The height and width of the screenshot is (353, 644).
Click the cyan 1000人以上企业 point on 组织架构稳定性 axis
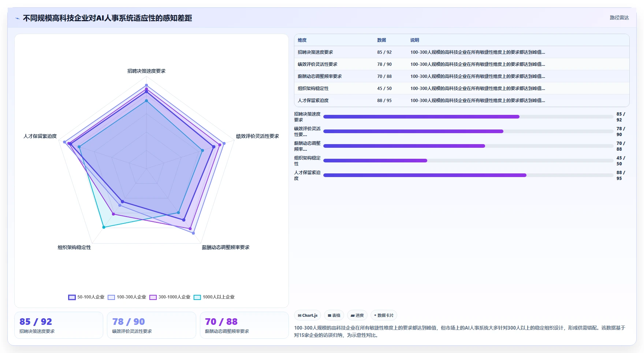point(104,227)
